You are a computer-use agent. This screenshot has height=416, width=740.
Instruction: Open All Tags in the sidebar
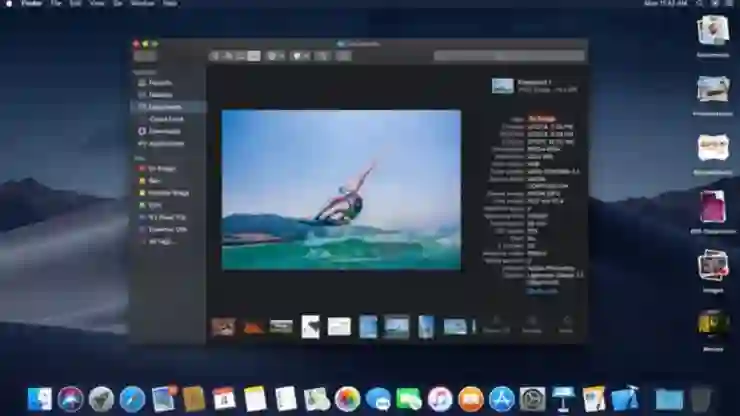168,242
